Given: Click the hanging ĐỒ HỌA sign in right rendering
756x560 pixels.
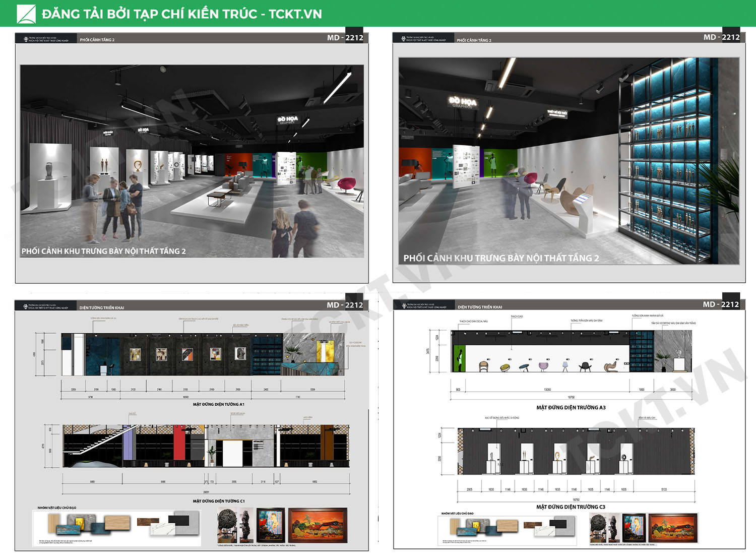Looking at the screenshot, I should tap(463, 102).
